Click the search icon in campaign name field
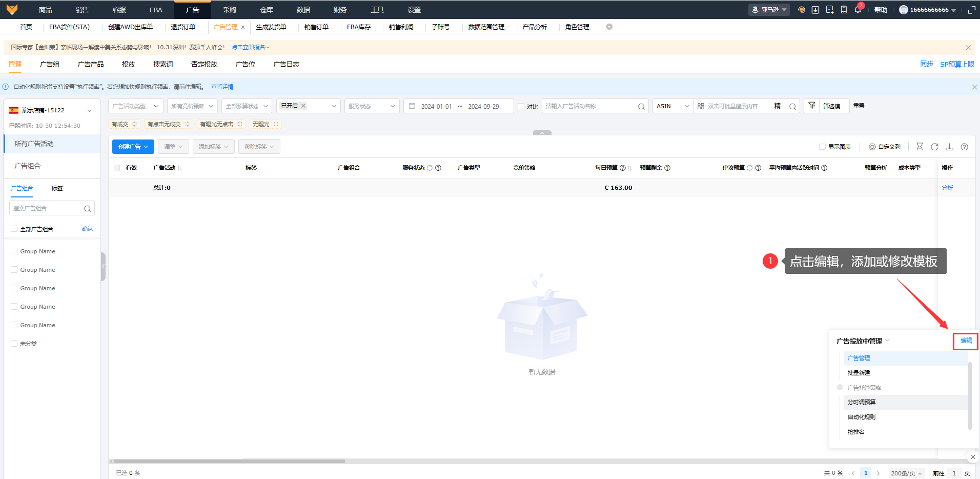 click(x=641, y=106)
